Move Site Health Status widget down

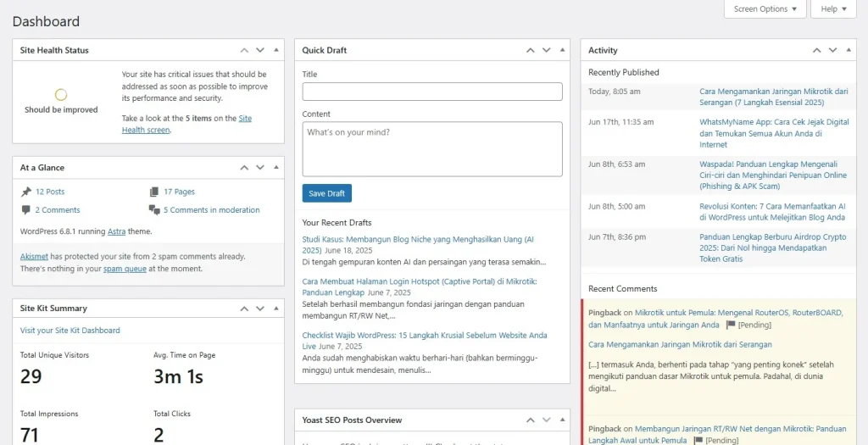[260, 50]
